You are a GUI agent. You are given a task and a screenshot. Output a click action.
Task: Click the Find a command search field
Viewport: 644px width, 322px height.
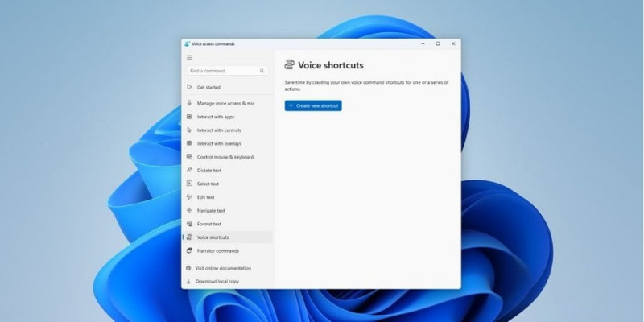[227, 71]
